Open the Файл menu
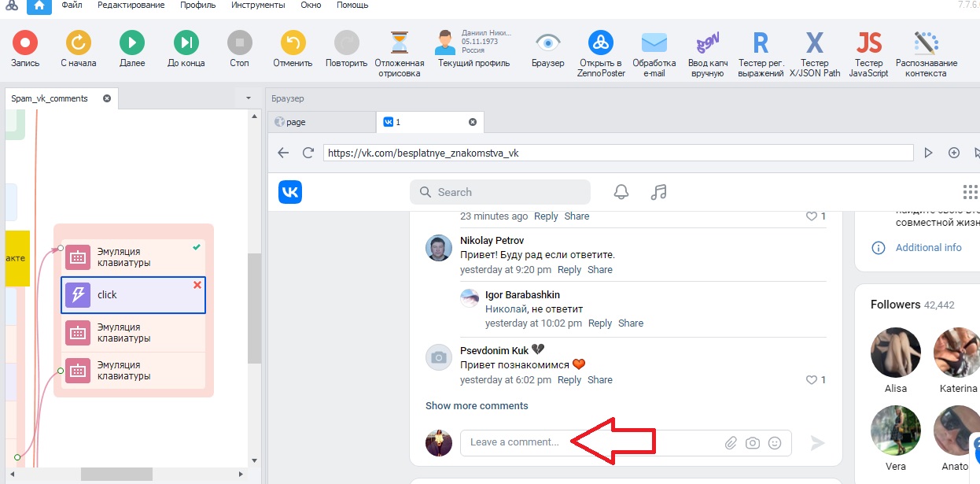The image size is (980, 484). click(x=72, y=5)
